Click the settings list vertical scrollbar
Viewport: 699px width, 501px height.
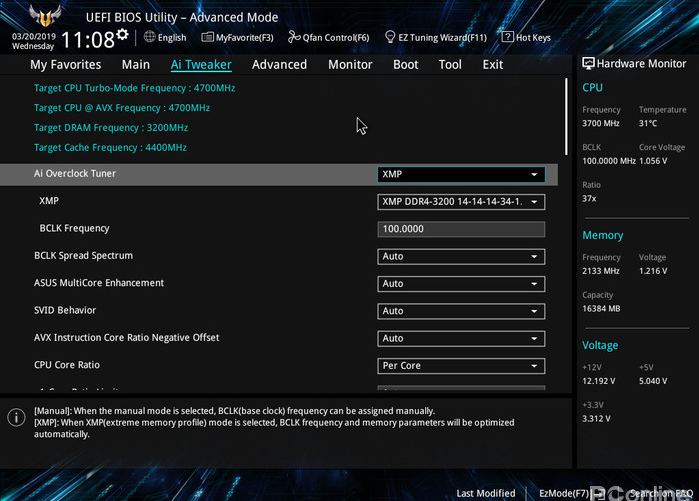click(565, 130)
